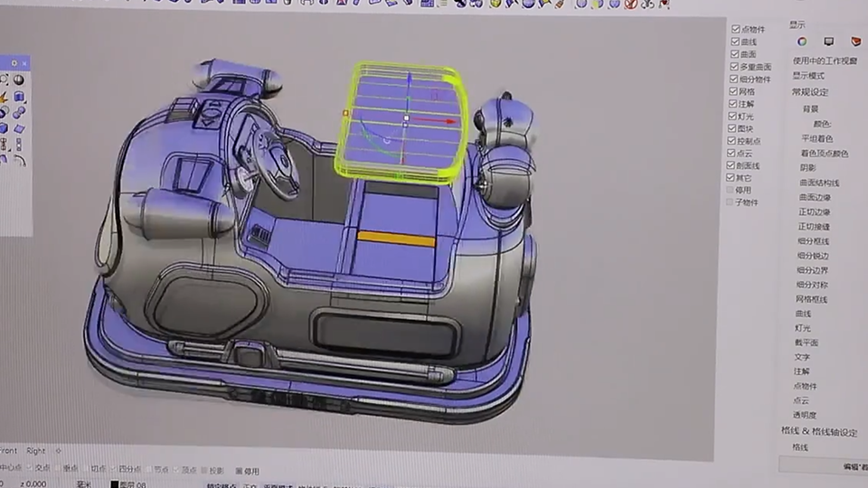Switch to the Front viewport tab
The width and height of the screenshot is (868, 488).
coord(8,451)
